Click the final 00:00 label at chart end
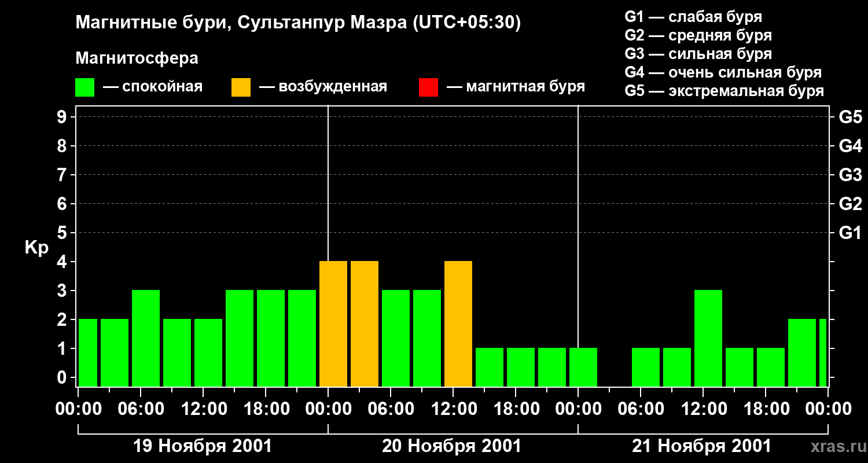868x463 pixels. pos(828,409)
